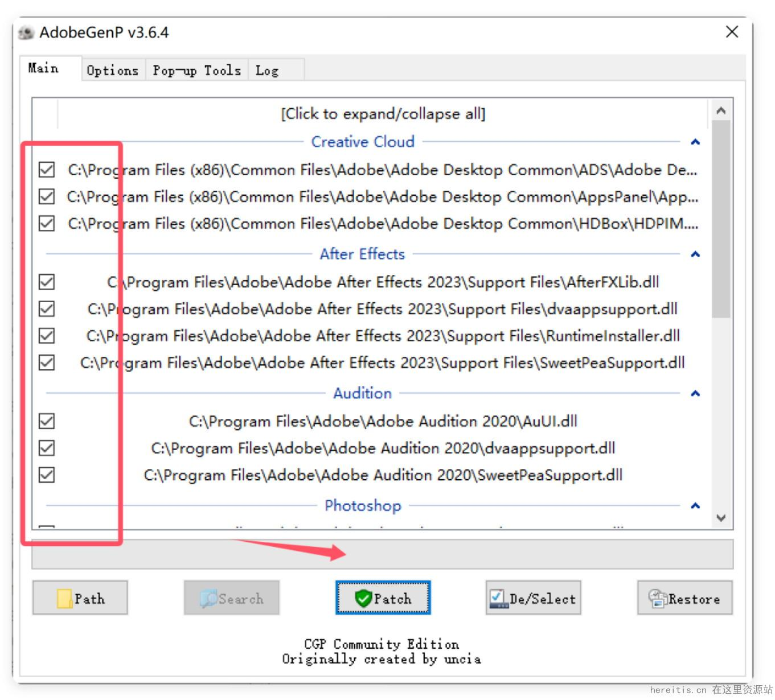Click the AdobeGenP title bar app icon
Screen dimensions: 775x700
(26, 33)
